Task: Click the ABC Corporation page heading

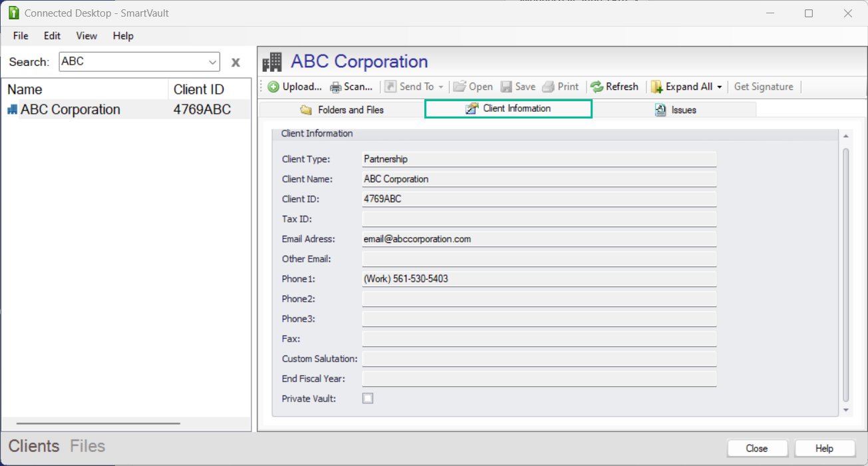Action: 359,62
